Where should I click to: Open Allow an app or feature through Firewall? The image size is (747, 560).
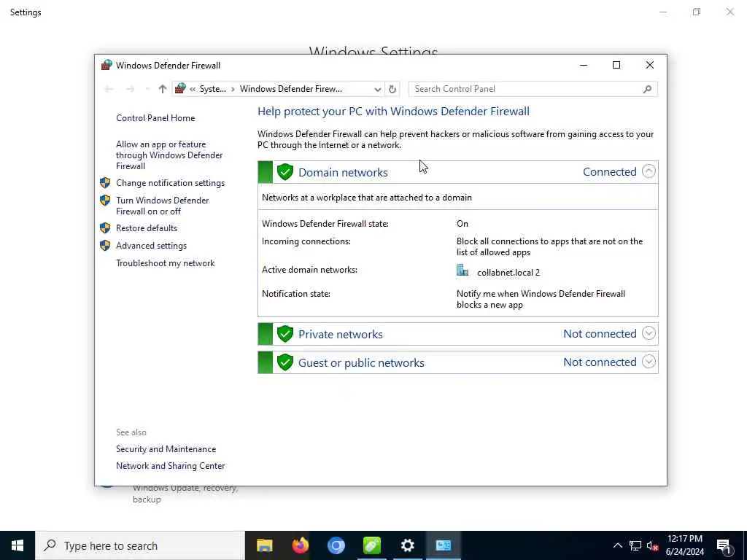coord(169,155)
